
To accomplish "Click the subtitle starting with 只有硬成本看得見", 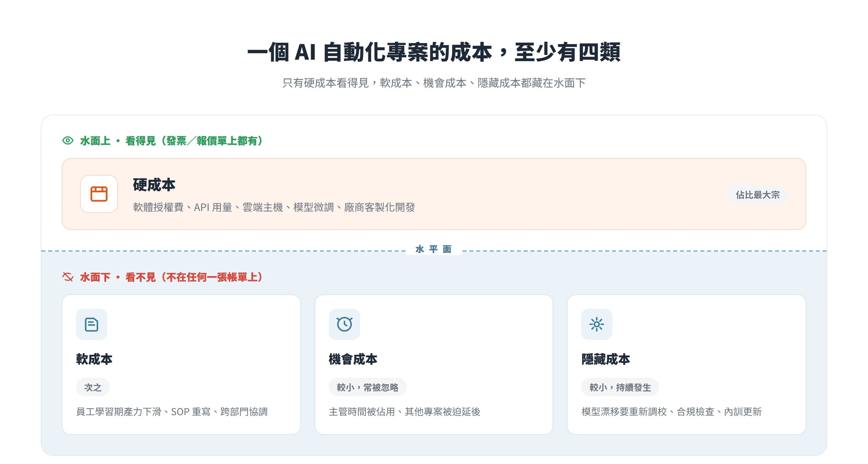I will pyautogui.click(x=434, y=83).
